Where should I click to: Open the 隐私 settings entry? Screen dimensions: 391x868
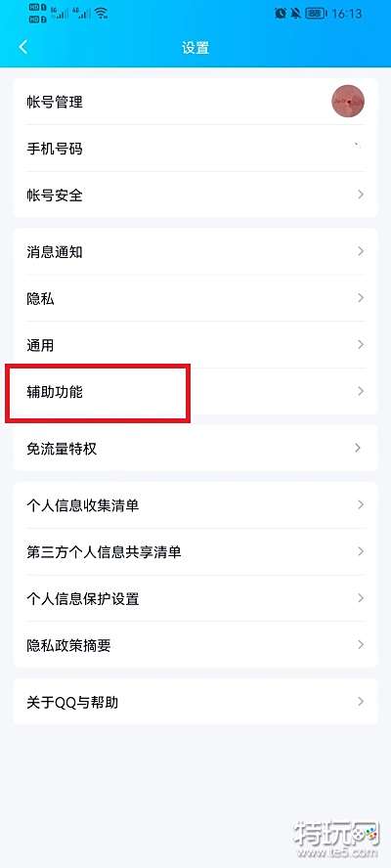195,298
